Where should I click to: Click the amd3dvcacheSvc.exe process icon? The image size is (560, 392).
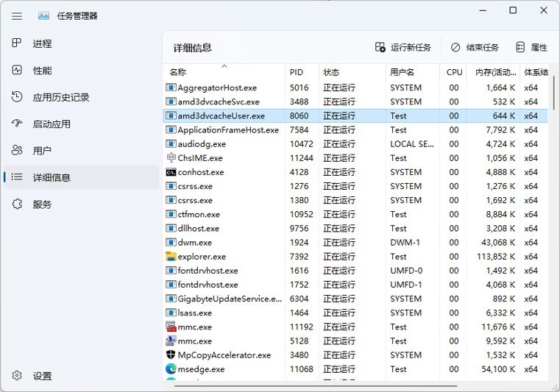[171, 101]
